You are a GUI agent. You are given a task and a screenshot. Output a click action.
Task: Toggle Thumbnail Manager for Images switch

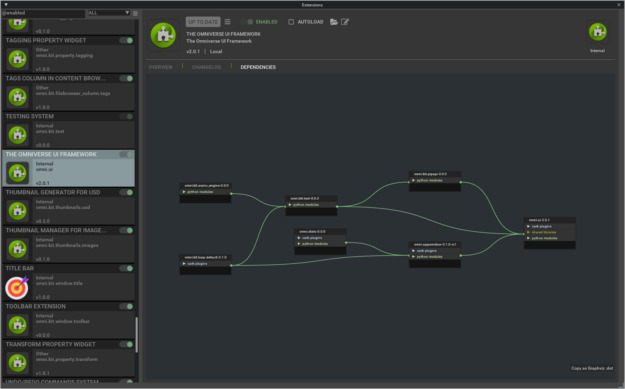pyautogui.click(x=126, y=230)
